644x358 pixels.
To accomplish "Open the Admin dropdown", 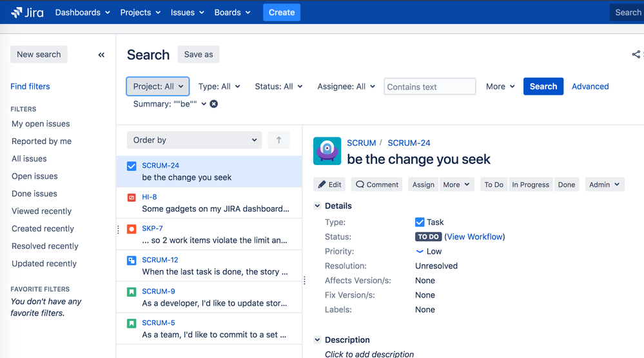I will coord(604,184).
